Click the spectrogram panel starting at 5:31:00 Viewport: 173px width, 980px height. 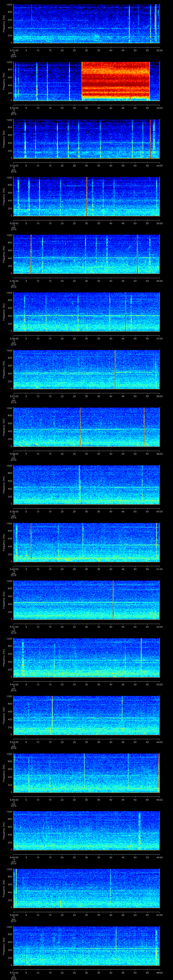(x=87, y=24)
